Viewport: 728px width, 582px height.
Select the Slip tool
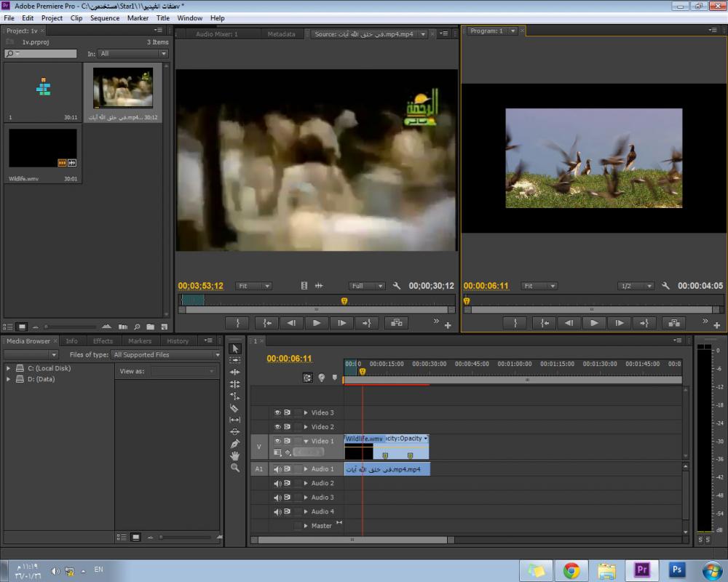pos(235,420)
